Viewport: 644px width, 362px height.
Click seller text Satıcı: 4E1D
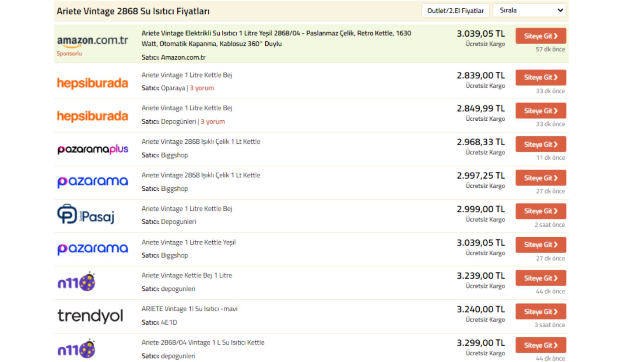point(159,322)
